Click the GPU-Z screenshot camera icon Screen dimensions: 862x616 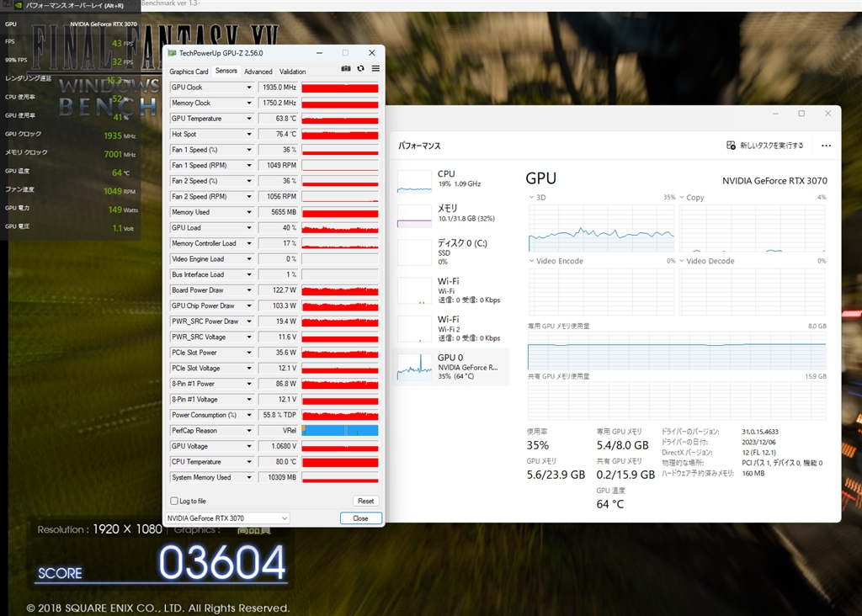click(346, 69)
